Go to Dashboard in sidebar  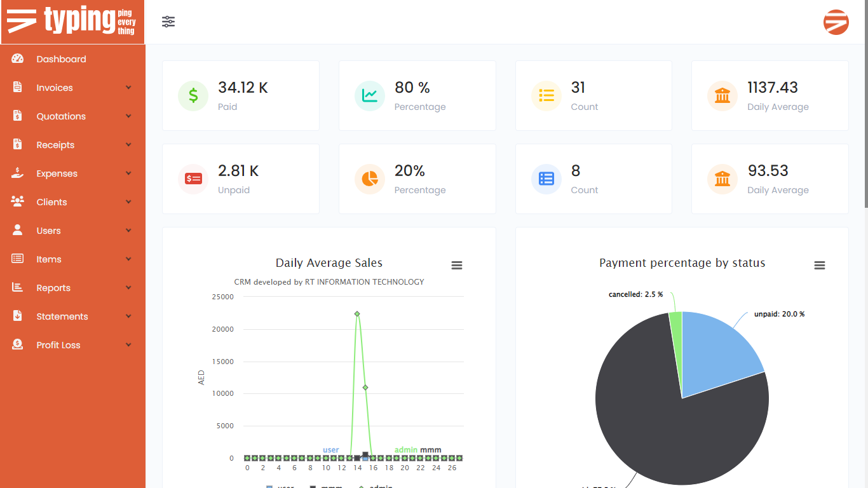point(61,59)
